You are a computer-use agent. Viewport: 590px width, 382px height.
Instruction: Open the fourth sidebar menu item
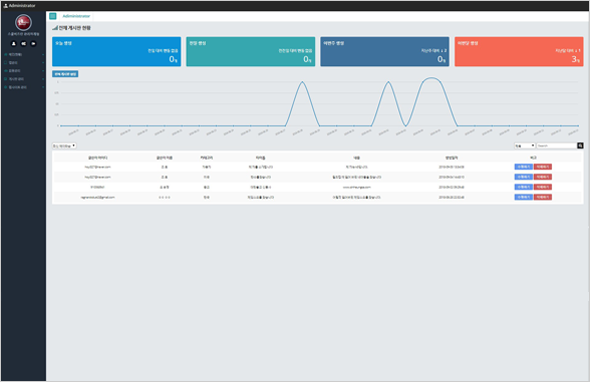click(x=23, y=79)
